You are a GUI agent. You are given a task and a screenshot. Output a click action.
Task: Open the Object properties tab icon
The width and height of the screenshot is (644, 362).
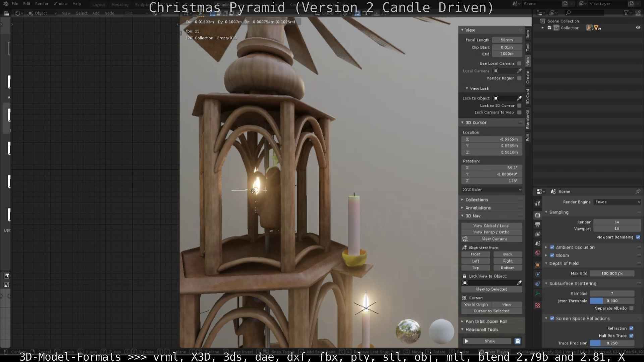tap(538, 265)
